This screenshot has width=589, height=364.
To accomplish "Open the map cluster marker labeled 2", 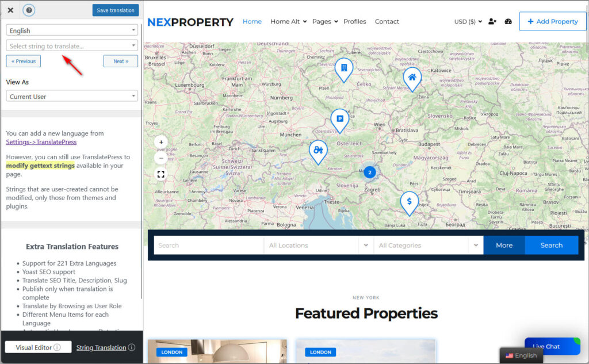I will point(370,173).
